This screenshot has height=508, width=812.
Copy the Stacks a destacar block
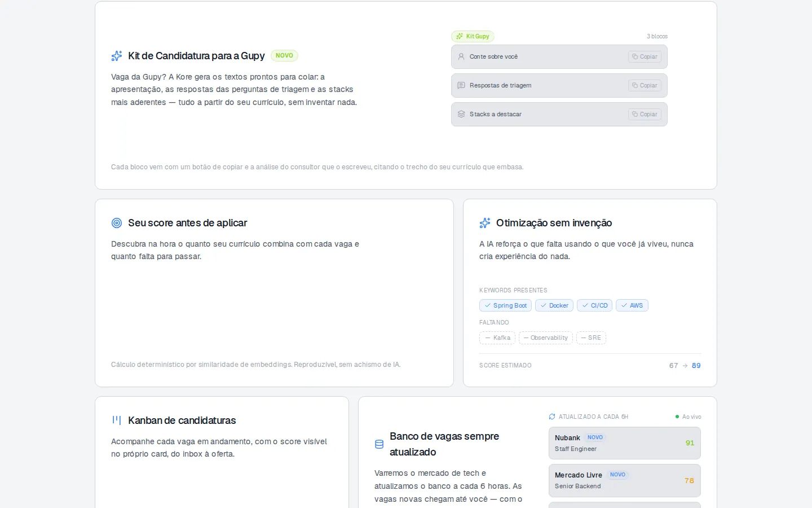[x=645, y=114]
